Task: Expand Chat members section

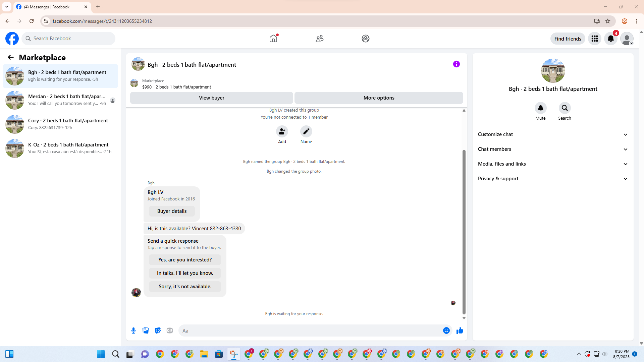Action: (x=553, y=149)
